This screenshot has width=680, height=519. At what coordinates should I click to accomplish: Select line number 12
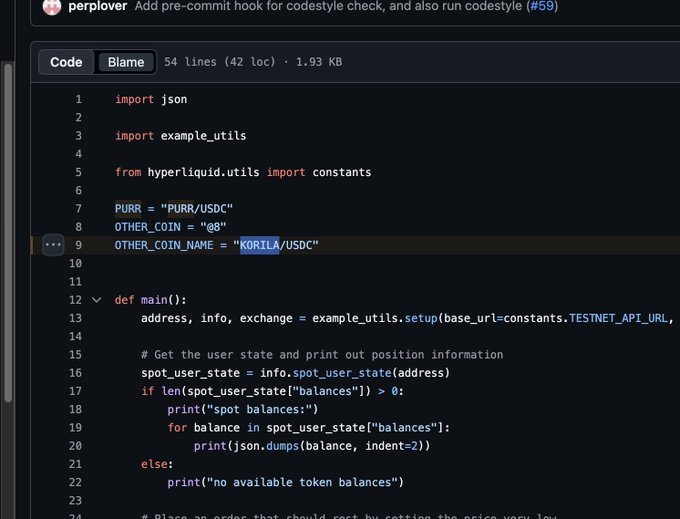tap(75, 300)
